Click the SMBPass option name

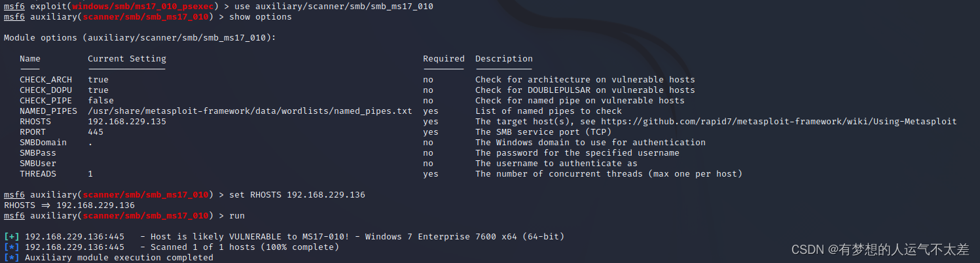click(38, 153)
